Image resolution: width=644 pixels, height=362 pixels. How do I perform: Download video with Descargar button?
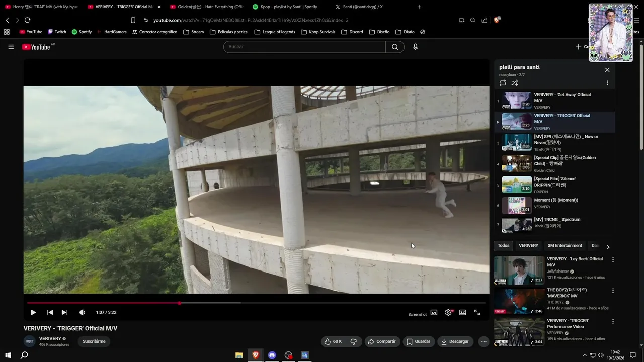point(455,341)
